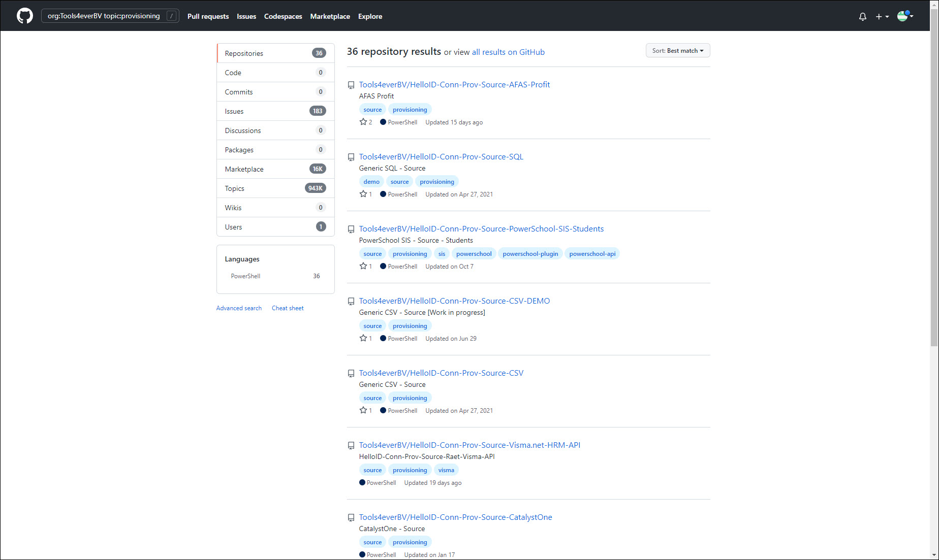Image resolution: width=939 pixels, height=560 pixels.
Task: Open Advanced search link
Action: point(239,308)
